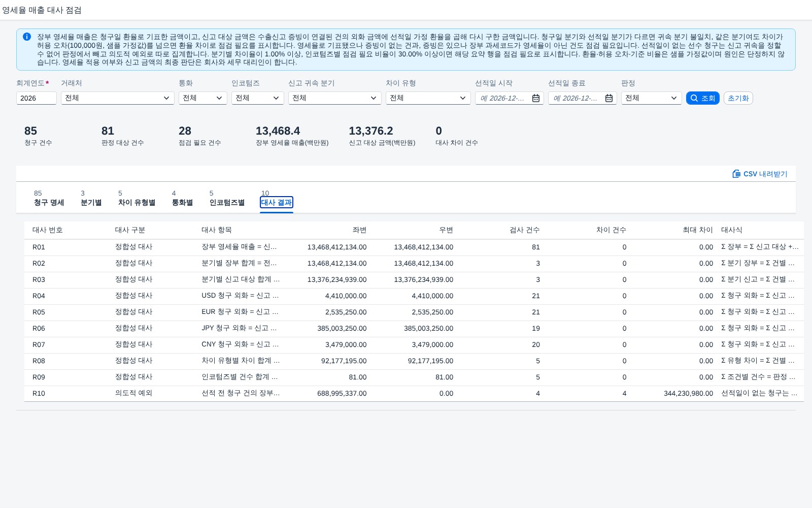Open the 판정 dropdown
Viewport: 812px width, 508px height.
652,98
